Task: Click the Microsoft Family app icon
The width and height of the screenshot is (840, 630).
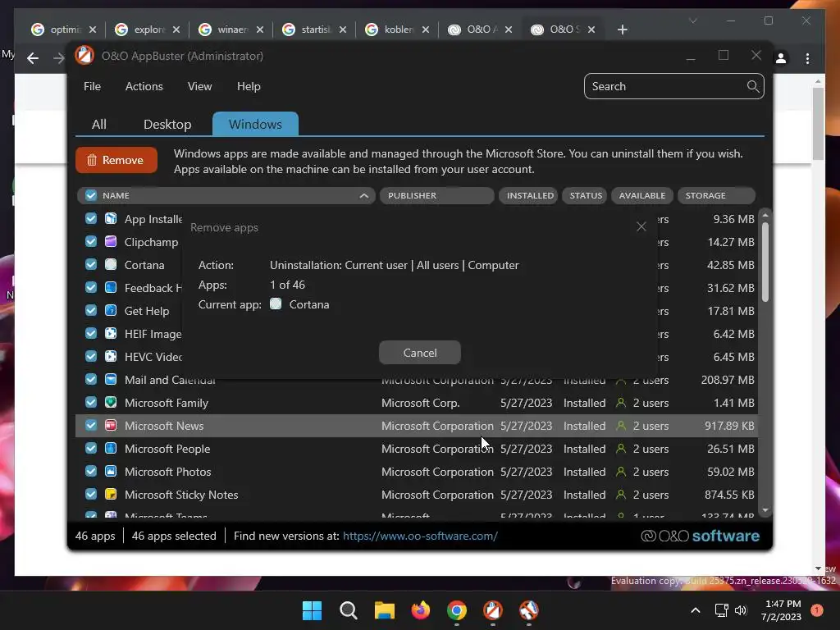Action: pyautogui.click(x=111, y=402)
